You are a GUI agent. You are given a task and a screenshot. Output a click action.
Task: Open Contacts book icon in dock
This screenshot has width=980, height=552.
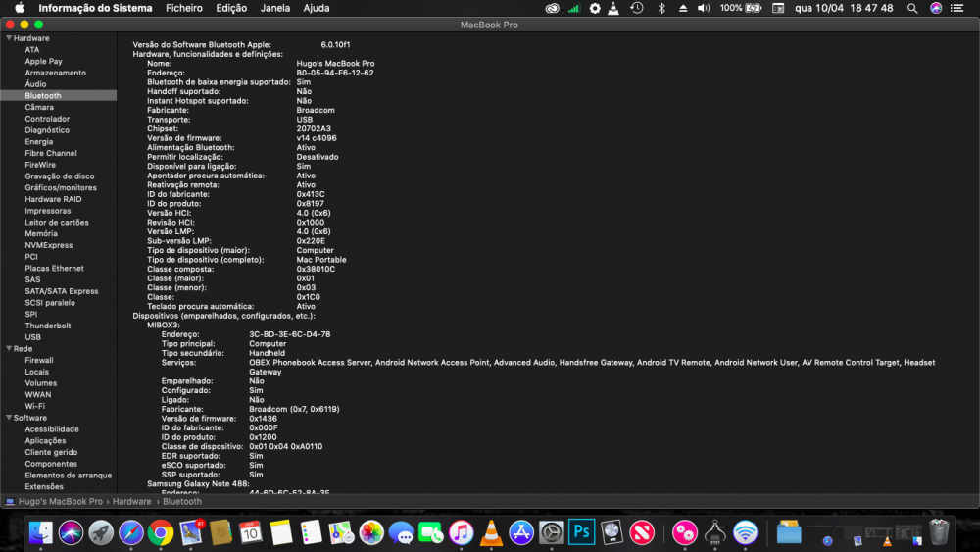(x=220, y=532)
